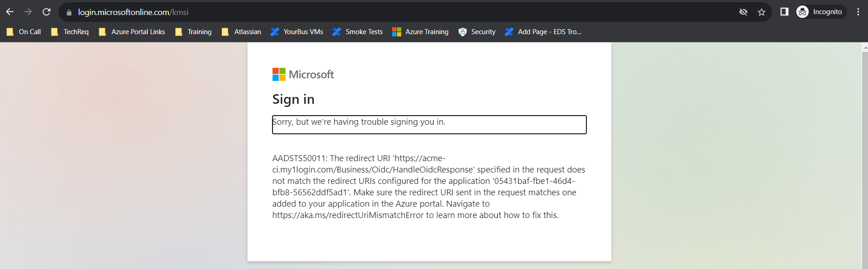The height and width of the screenshot is (269, 868).
Task: Open the Security bookmark
Action: click(477, 32)
